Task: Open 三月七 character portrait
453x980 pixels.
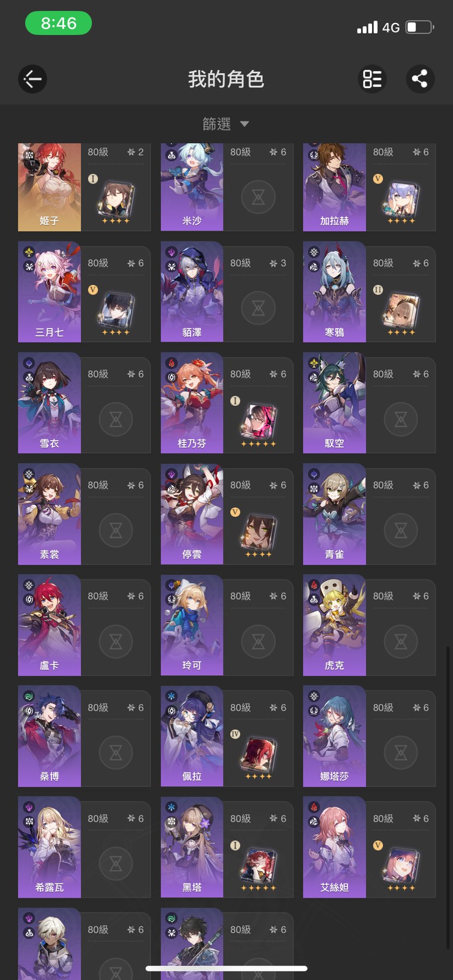Action: click(x=50, y=292)
